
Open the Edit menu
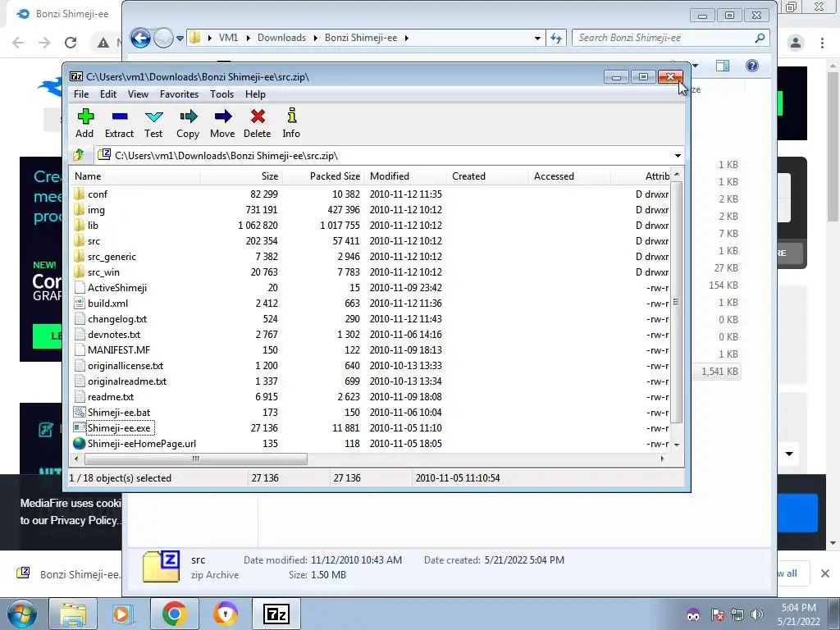click(108, 94)
